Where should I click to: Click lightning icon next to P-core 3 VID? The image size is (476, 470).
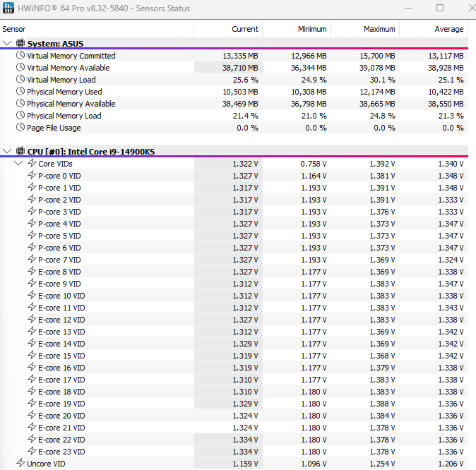(x=32, y=211)
